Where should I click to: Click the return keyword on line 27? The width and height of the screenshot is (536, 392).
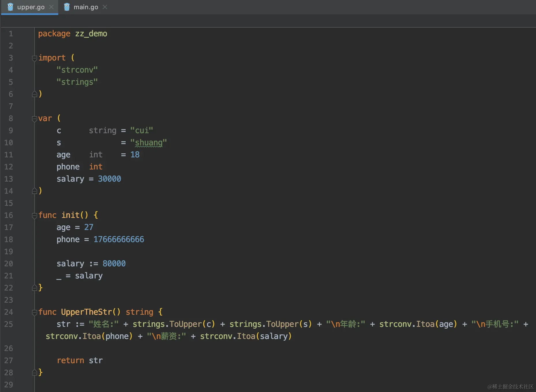click(x=70, y=361)
